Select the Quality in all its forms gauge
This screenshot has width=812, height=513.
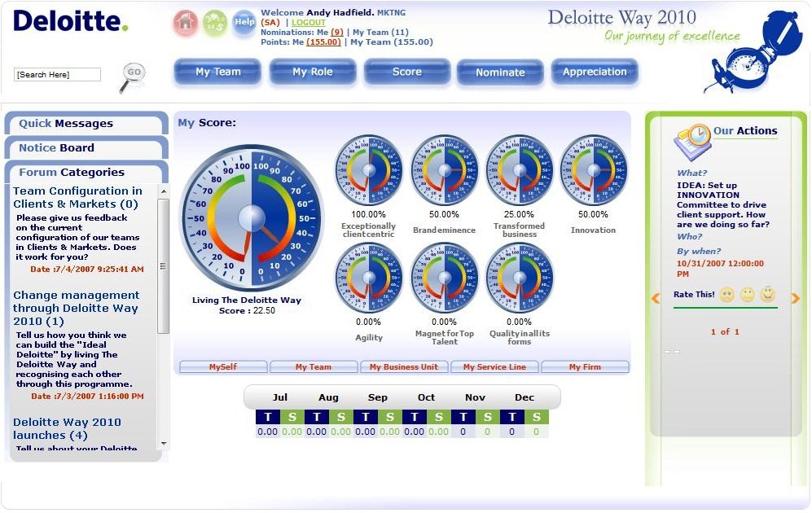coord(520,278)
